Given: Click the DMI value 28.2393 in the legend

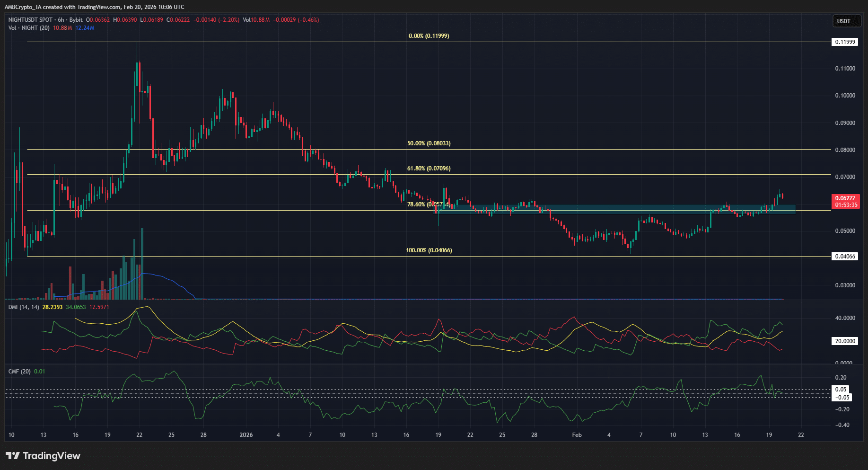Looking at the screenshot, I should [52, 307].
